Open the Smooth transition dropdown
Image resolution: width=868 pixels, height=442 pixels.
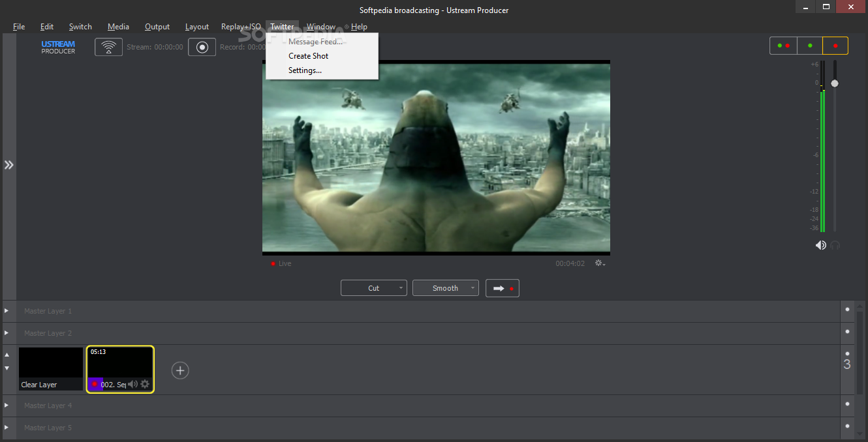(x=446, y=288)
